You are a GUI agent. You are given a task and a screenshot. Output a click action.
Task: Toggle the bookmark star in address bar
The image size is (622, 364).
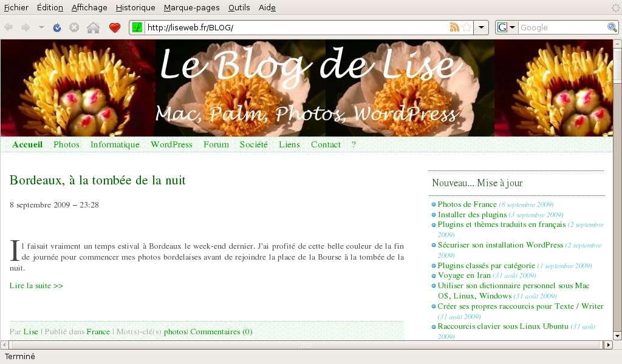point(466,27)
